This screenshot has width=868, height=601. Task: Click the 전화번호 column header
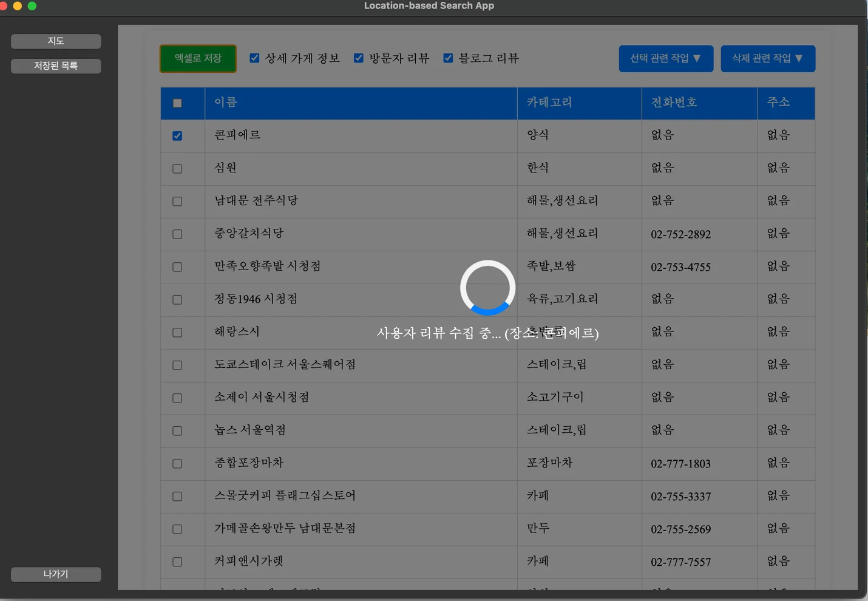point(700,103)
